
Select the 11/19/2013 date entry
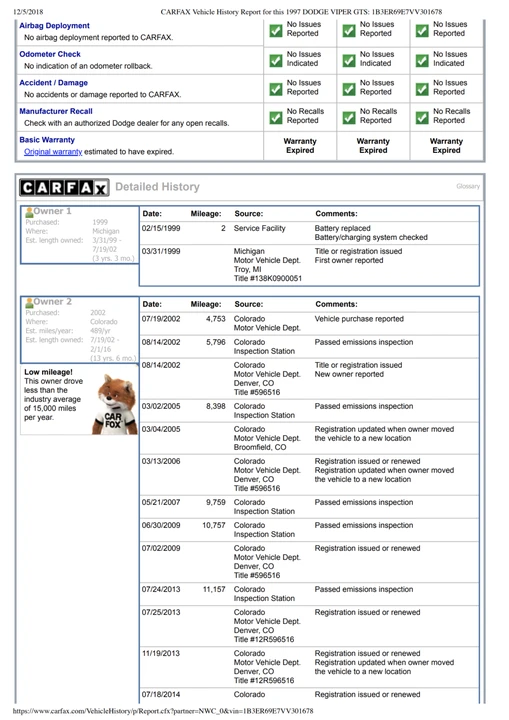point(161,653)
